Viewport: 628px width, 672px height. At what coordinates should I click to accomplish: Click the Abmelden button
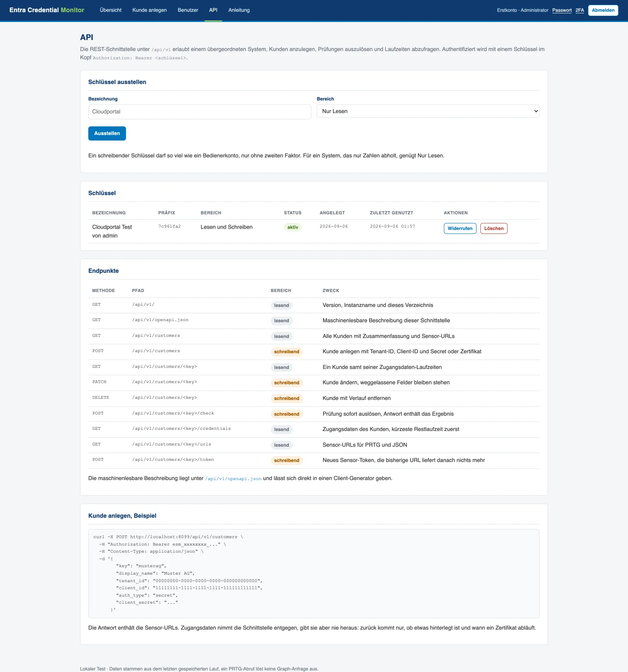coord(603,10)
